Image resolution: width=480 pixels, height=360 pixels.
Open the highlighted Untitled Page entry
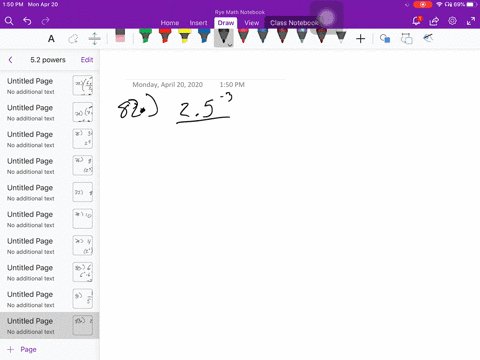point(49,326)
